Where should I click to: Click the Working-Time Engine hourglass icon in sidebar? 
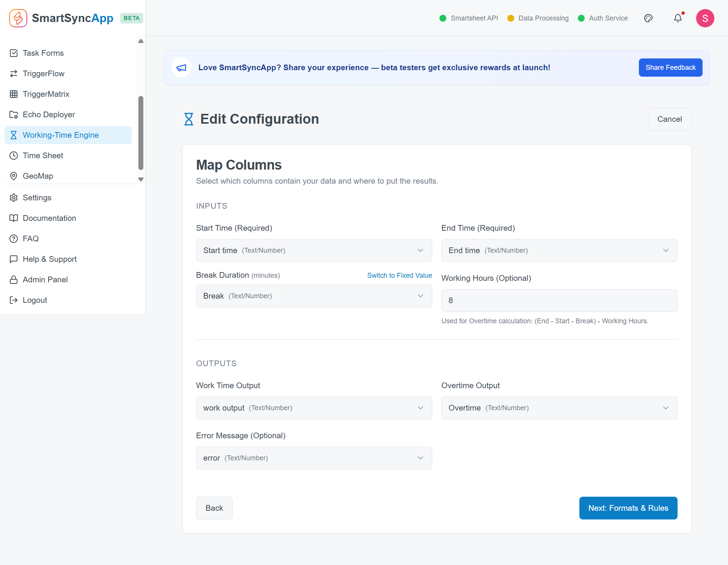[x=14, y=135]
